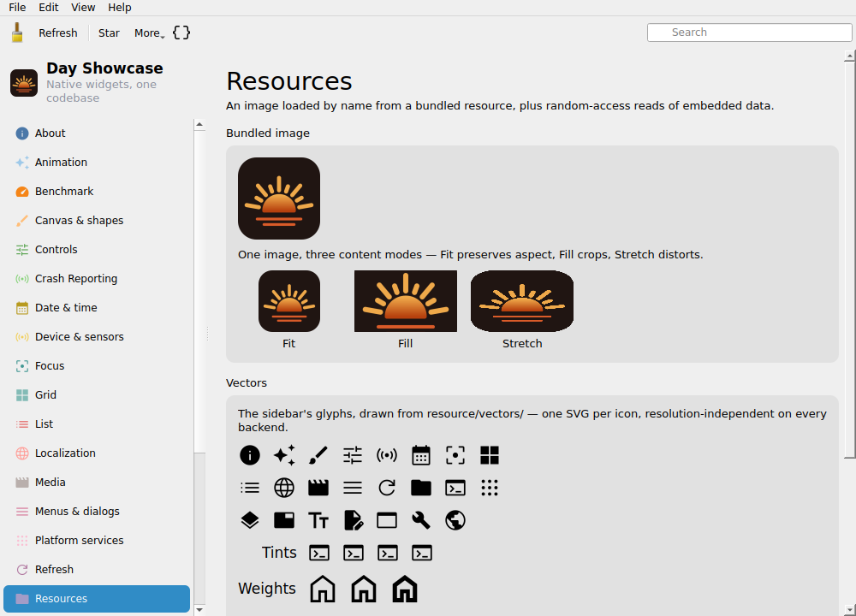Screen dimensions: 856x616
Task: Open the View menu
Action: click(83, 8)
